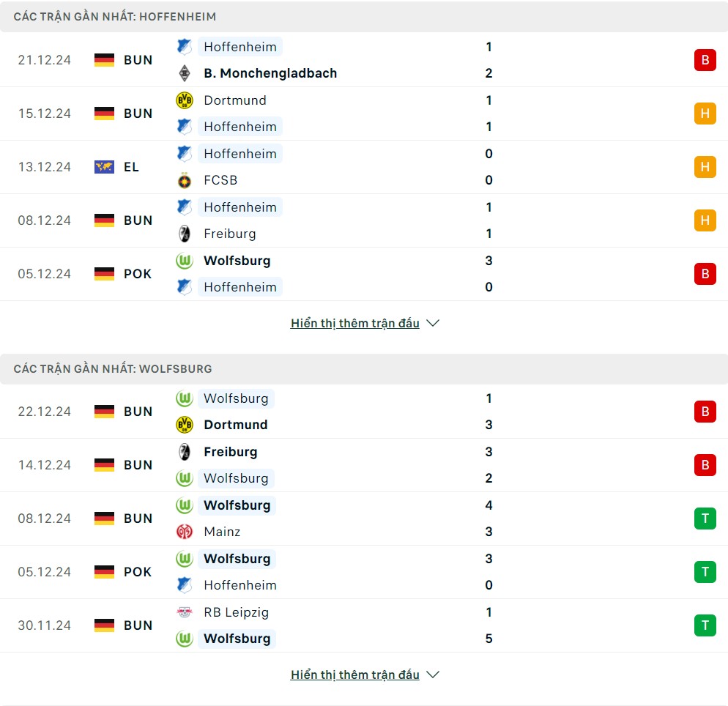Click the Mainz club crest icon
This screenshot has width=728, height=706.
pyautogui.click(x=185, y=532)
